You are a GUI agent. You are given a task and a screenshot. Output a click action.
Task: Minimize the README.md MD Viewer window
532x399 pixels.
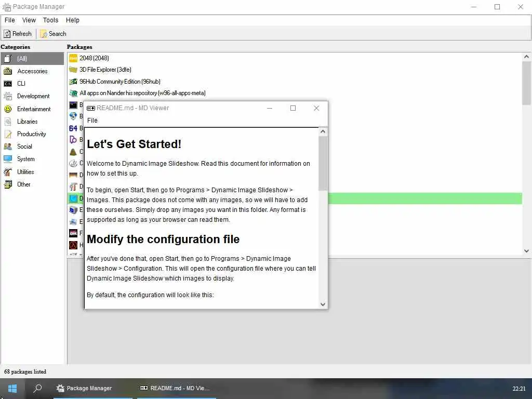point(270,108)
